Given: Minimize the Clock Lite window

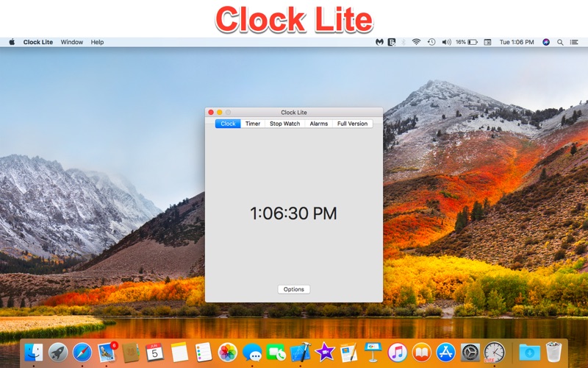Looking at the screenshot, I should coord(220,113).
